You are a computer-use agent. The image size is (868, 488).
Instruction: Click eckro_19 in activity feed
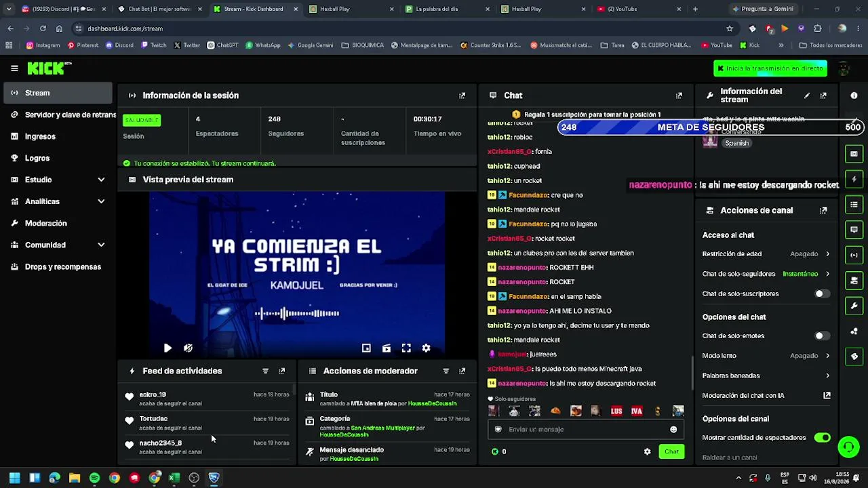point(153,394)
